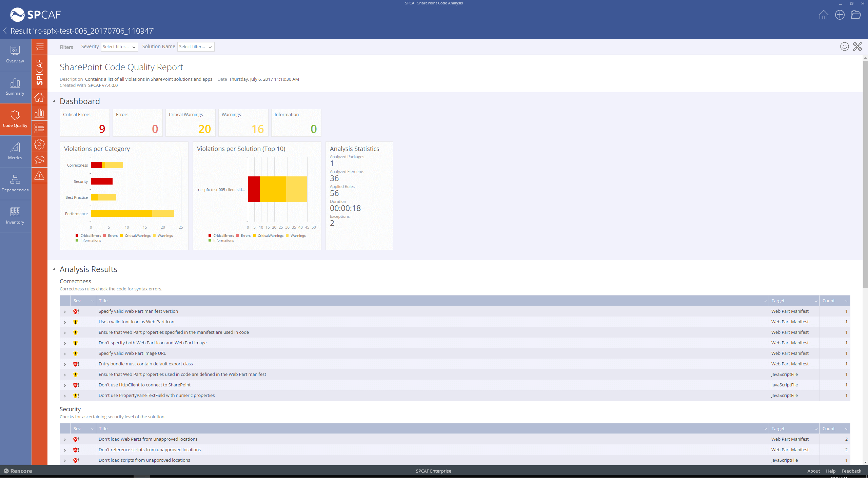Viewport: 868px width, 478px height.
Task: Open Sev column filter in Correctness table
Action: pyautogui.click(x=92, y=301)
